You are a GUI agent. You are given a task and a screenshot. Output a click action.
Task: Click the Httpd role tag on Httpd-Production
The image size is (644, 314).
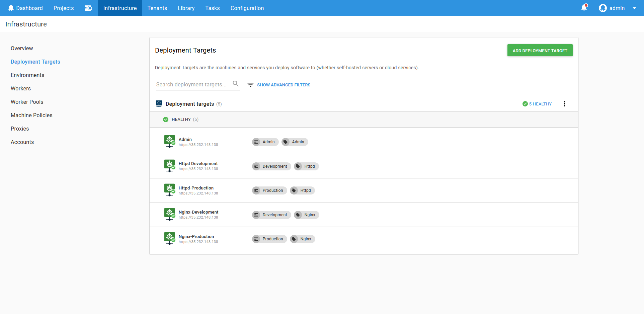pyautogui.click(x=302, y=190)
